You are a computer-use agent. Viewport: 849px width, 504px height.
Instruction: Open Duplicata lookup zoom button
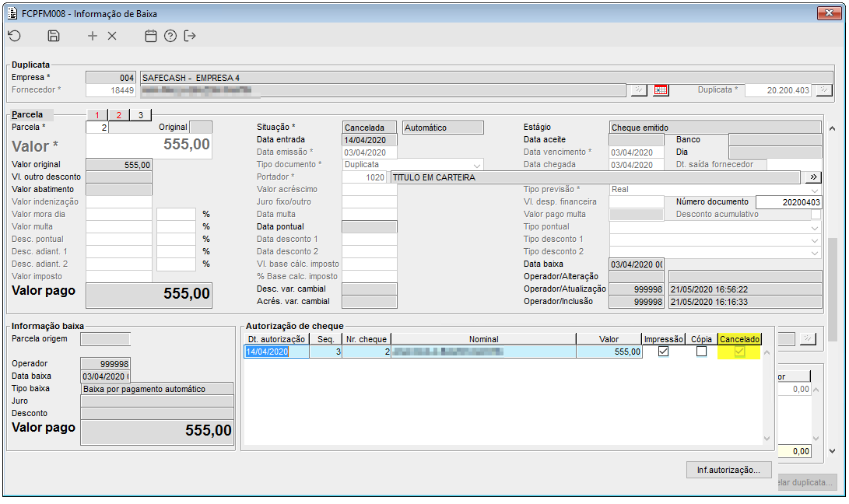[x=824, y=90]
